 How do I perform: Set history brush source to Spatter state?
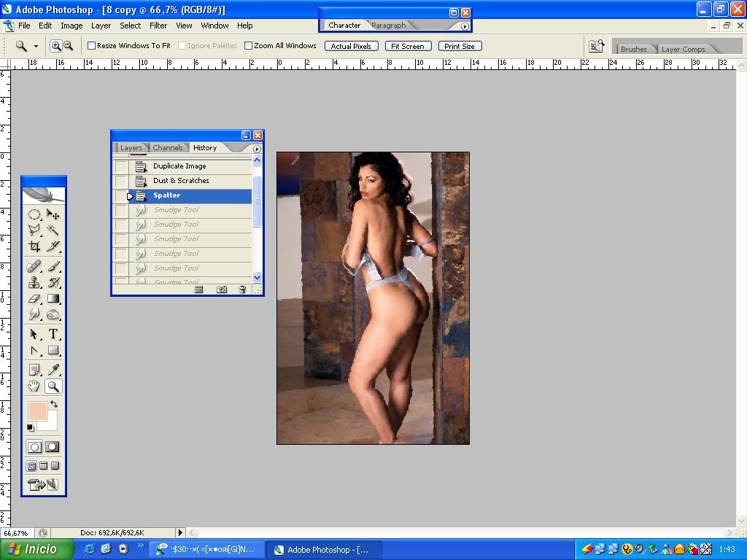pyautogui.click(x=121, y=195)
